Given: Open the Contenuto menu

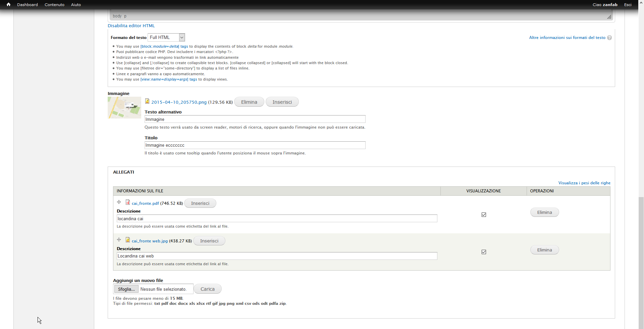Looking at the screenshot, I should [x=54, y=5].
